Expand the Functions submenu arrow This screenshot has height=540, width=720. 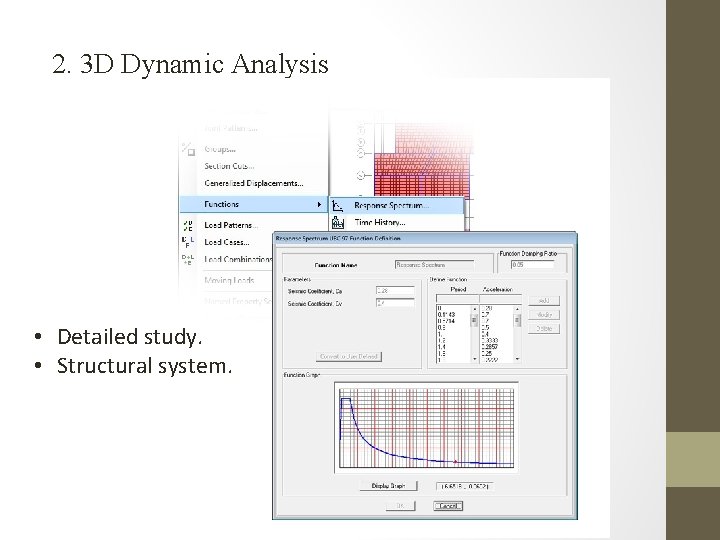point(319,204)
